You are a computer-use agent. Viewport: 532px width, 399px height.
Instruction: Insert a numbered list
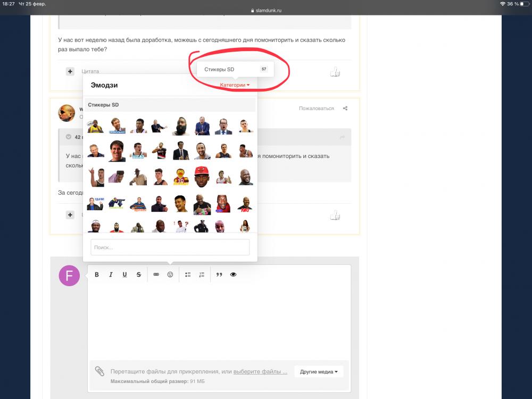pos(202,275)
